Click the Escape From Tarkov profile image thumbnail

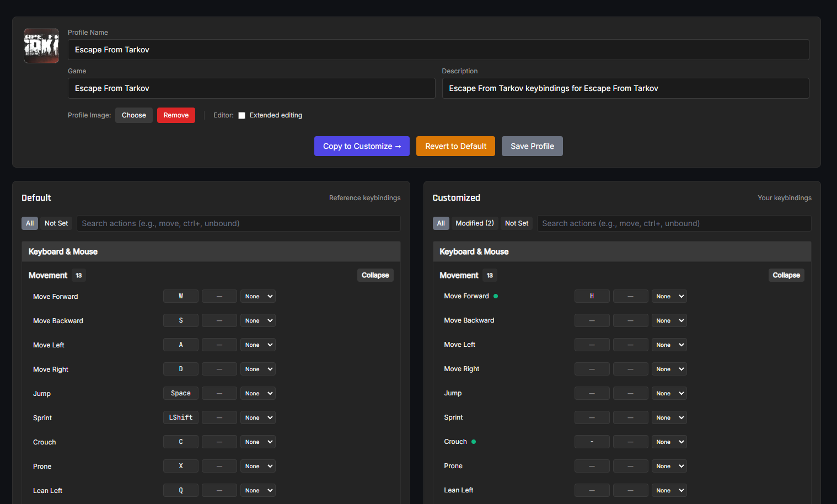pyautogui.click(x=41, y=46)
